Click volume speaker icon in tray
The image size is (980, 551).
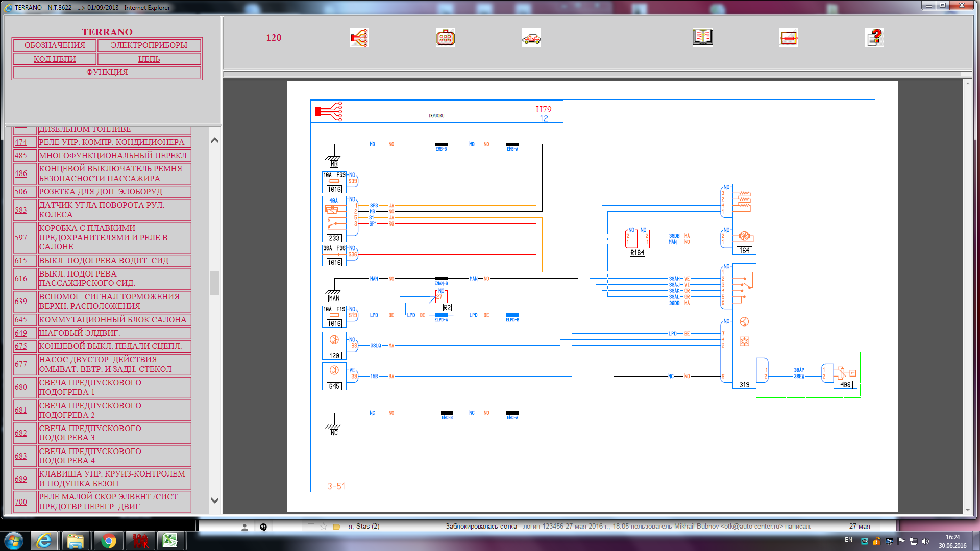(x=926, y=541)
